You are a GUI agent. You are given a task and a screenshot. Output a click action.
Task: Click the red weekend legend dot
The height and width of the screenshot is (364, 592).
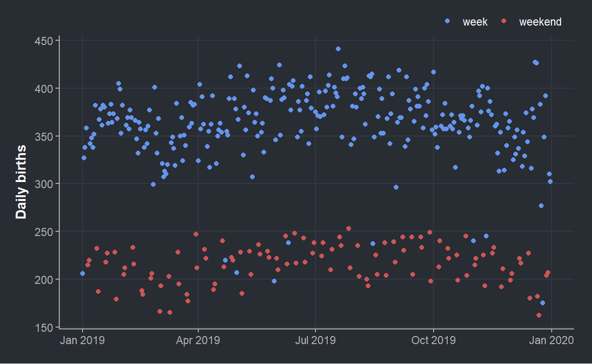pyautogui.click(x=504, y=21)
